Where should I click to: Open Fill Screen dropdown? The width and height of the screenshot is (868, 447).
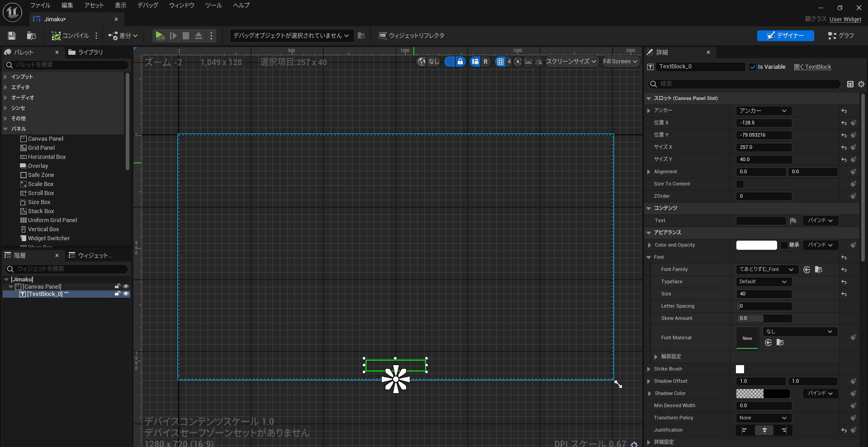tap(620, 62)
